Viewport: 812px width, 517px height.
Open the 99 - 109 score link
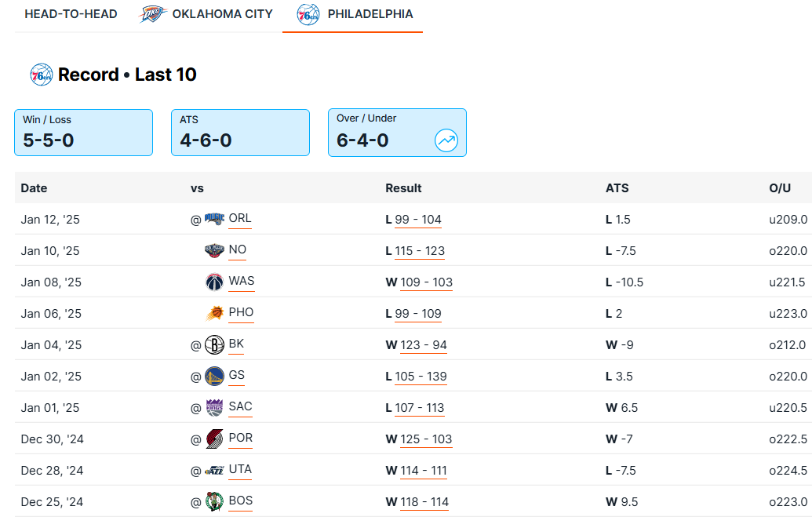pos(418,314)
